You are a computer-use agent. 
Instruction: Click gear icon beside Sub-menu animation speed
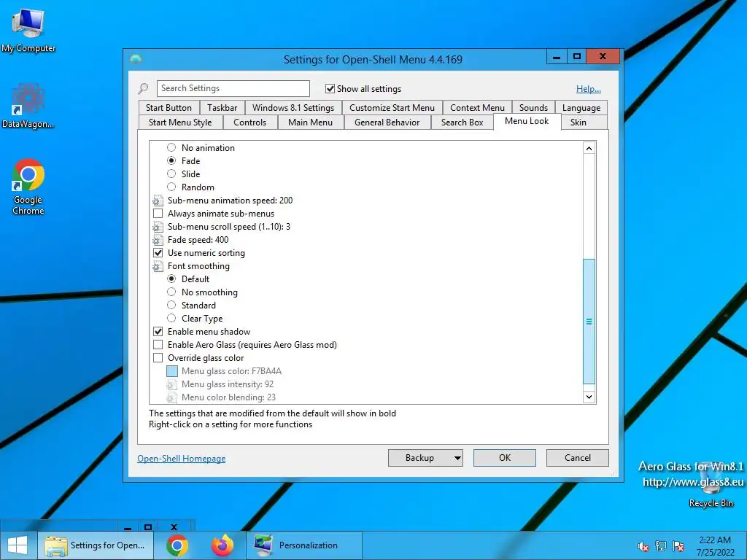[x=158, y=201]
